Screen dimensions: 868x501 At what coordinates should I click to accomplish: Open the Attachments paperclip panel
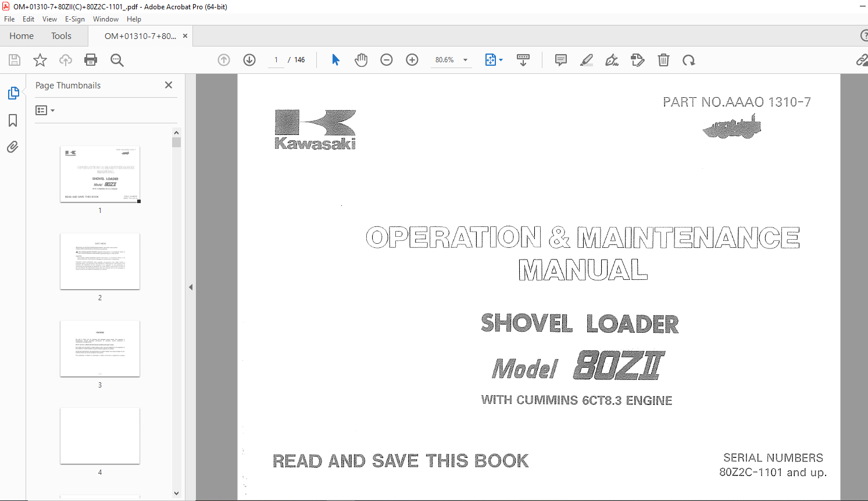click(x=13, y=147)
